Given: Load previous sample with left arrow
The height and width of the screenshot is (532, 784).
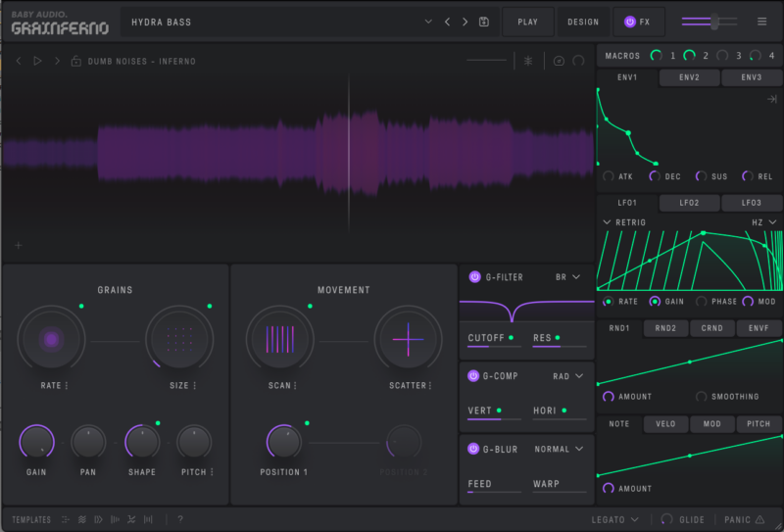Looking at the screenshot, I should [19, 61].
